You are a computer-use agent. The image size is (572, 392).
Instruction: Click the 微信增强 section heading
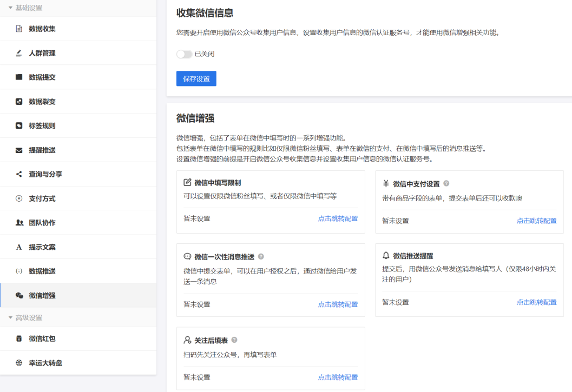[195, 118]
